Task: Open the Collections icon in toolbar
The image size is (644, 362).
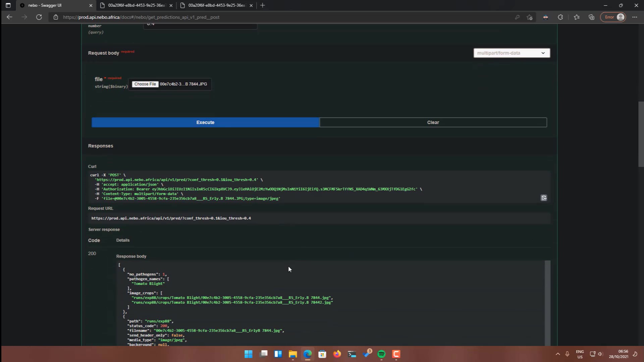Action: point(591,17)
